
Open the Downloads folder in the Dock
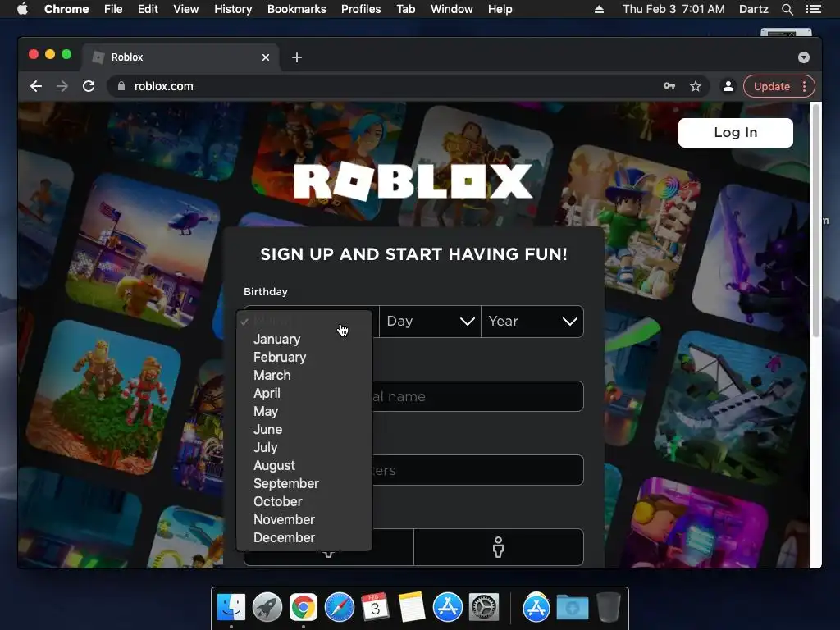tap(572, 608)
